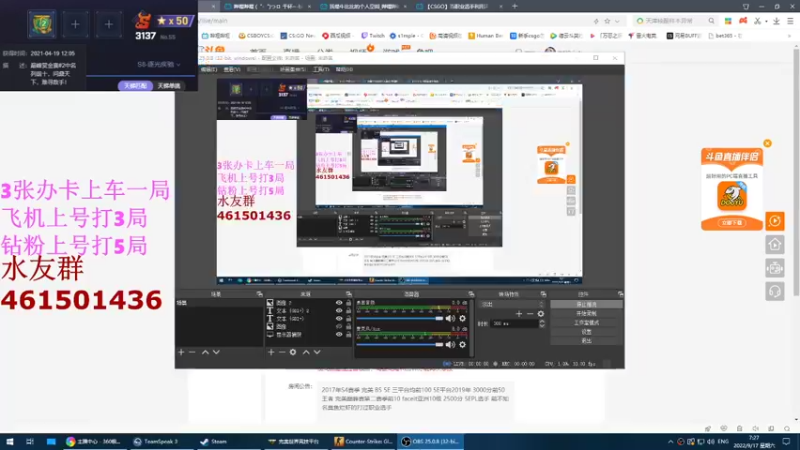Adjust the desktop audio volume slider
The image size is (800, 450).
point(399,318)
